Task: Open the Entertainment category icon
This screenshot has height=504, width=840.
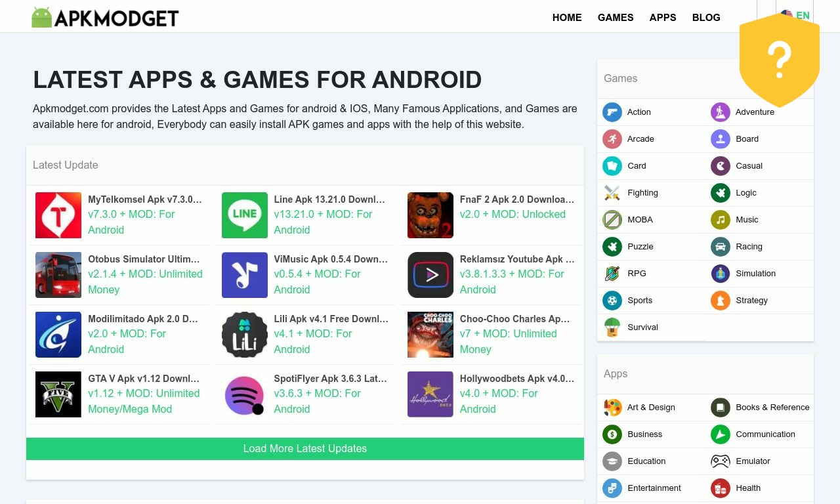Action: tap(612, 488)
